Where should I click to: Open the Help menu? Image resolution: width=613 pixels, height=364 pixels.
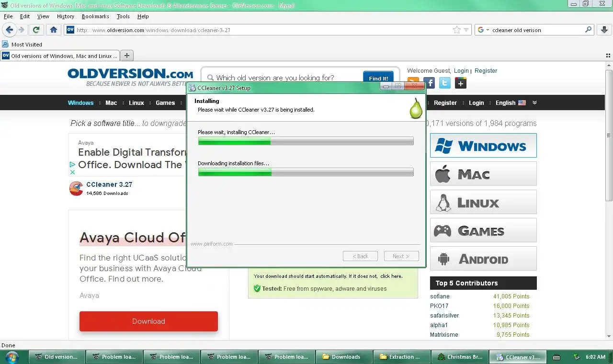coord(143,16)
